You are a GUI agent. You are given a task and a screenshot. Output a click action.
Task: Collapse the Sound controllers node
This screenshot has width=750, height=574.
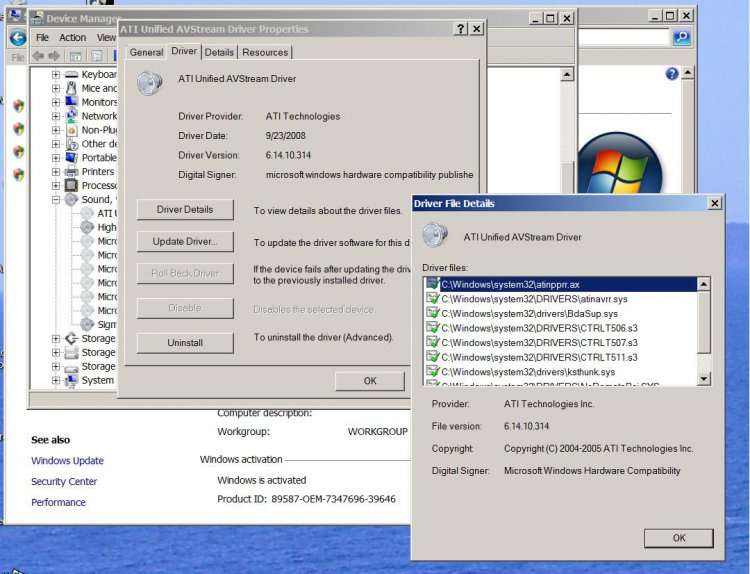coord(56,199)
